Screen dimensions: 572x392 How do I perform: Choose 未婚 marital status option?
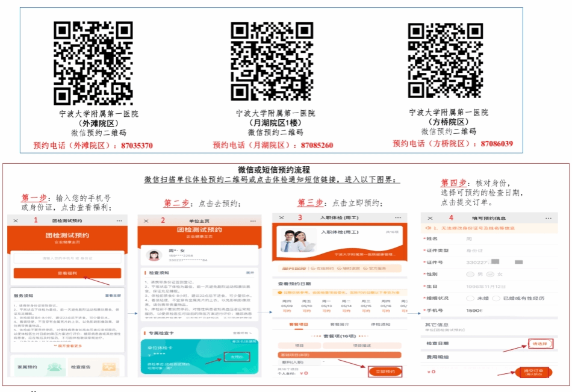point(471,298)
